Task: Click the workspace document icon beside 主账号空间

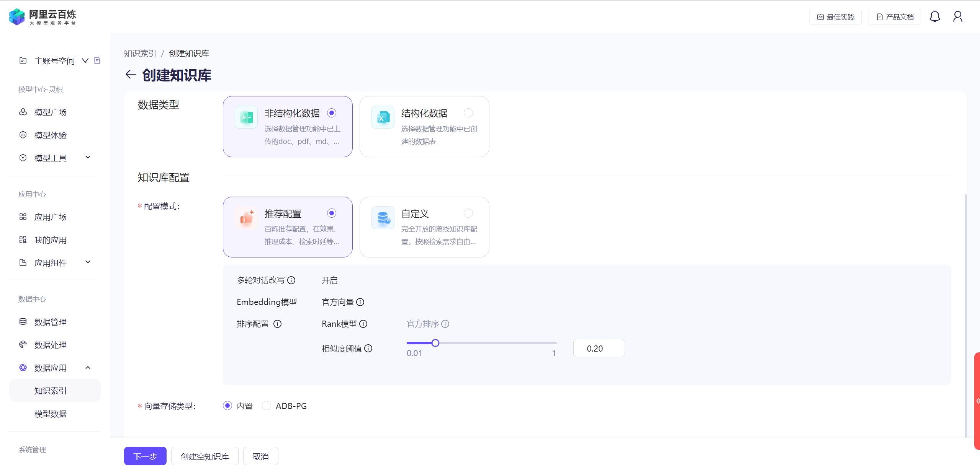Action: pyautogui.click(x=97, y=60)
